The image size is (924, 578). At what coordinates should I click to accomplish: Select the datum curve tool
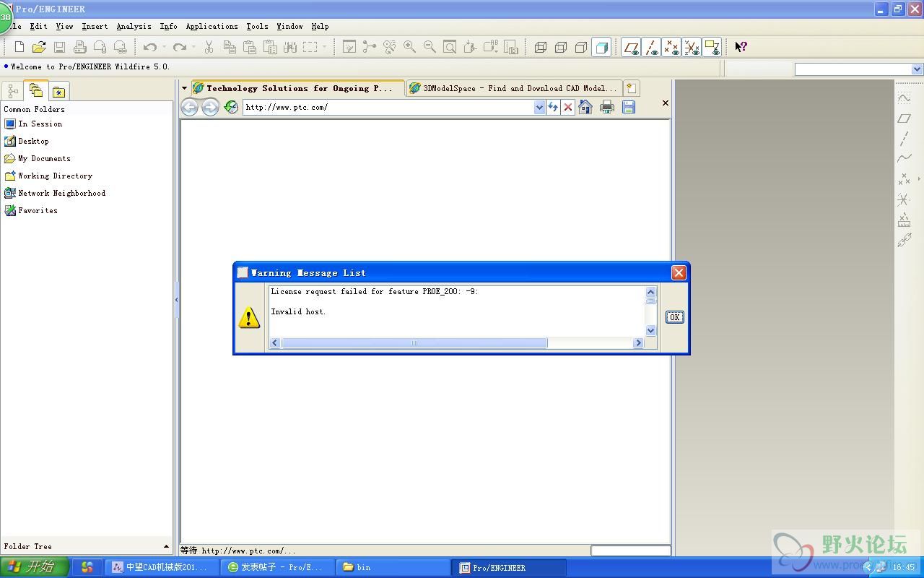pyautogui.click(x=905, y=158)
